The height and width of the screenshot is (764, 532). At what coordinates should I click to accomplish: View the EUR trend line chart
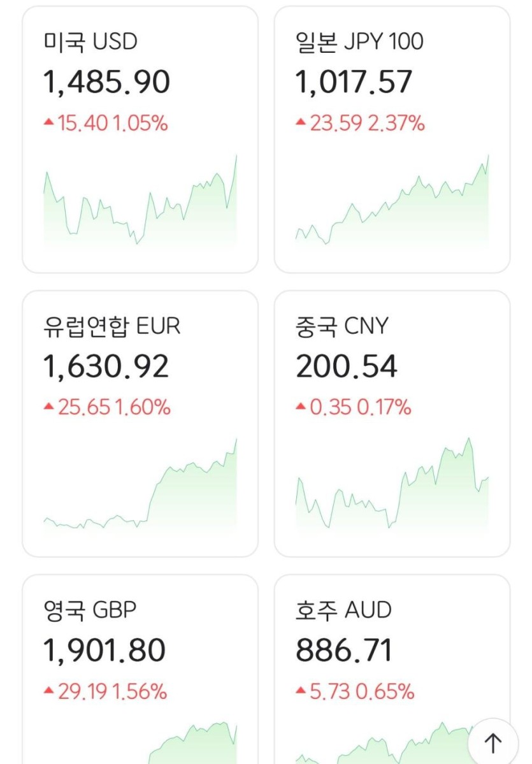(140, 487)
